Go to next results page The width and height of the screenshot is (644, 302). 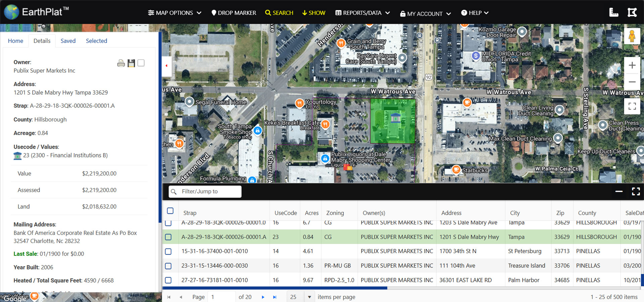(x=263, y=297)
